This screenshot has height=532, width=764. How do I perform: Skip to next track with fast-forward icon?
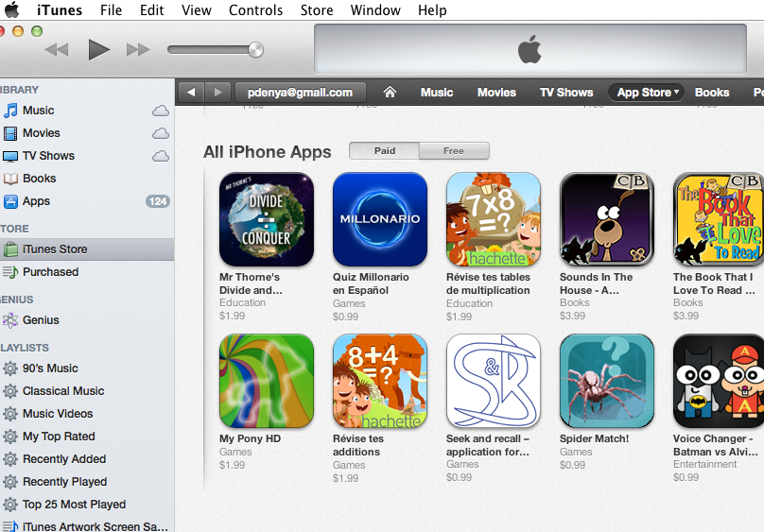coord(138,50)
